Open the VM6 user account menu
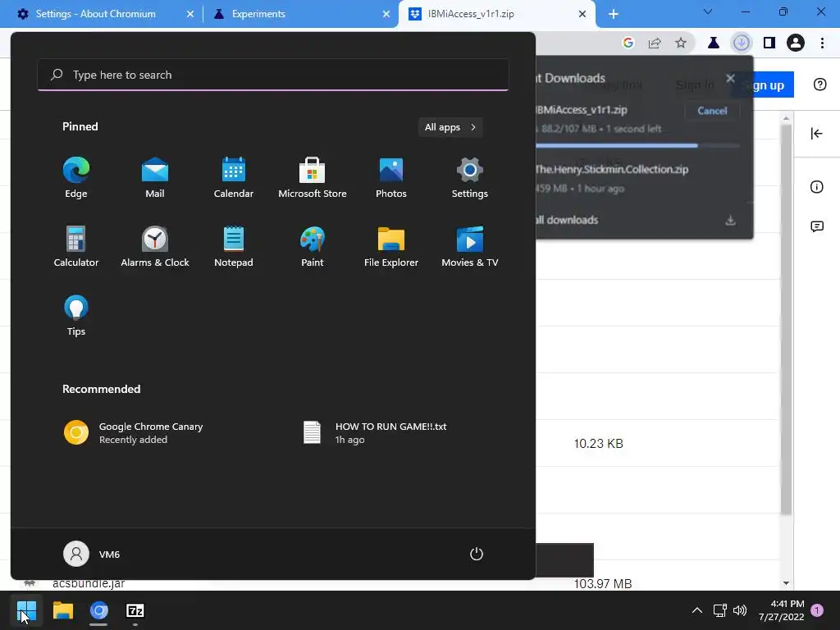 coord(92,554)
